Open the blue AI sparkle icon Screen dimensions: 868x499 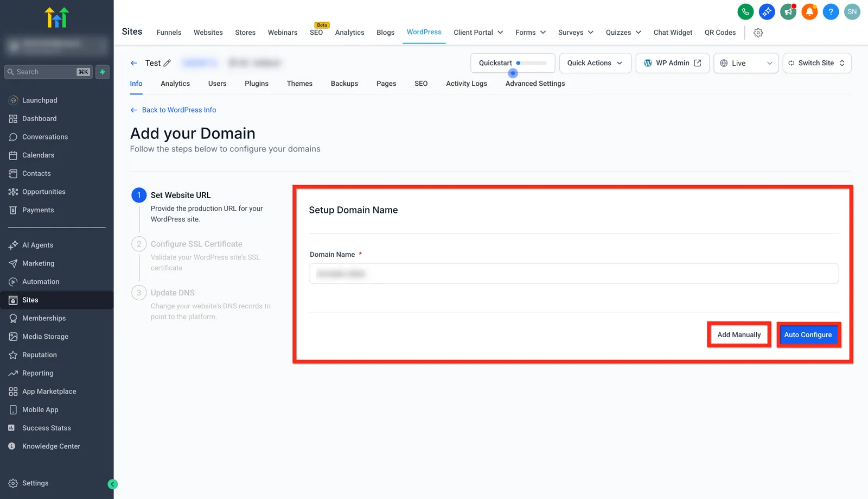[767, 11]
